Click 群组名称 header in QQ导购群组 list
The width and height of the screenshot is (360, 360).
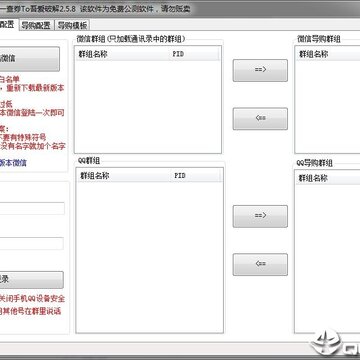click(327, 178)
